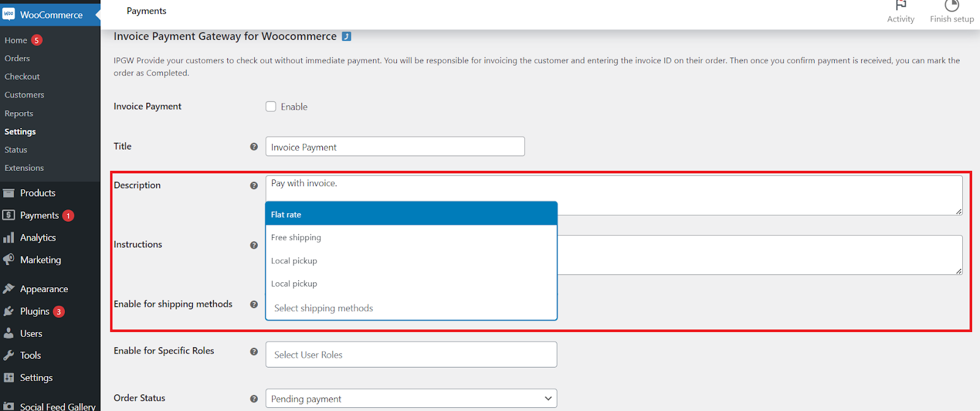Select Free shipping option in list
Viewport: 980px width, 411px height.
(x=411, y=238)
